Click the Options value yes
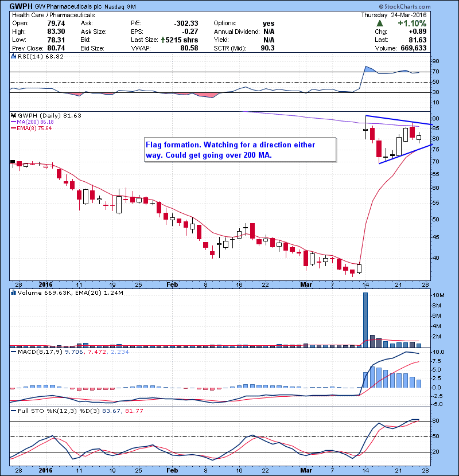The image size is (459, 476). click(x=269, y=24)
